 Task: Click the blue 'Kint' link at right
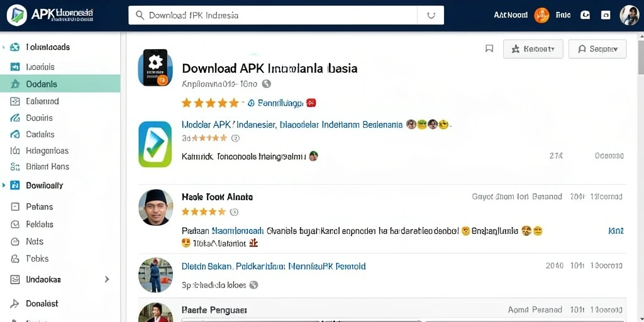click(x=615, y=231)
